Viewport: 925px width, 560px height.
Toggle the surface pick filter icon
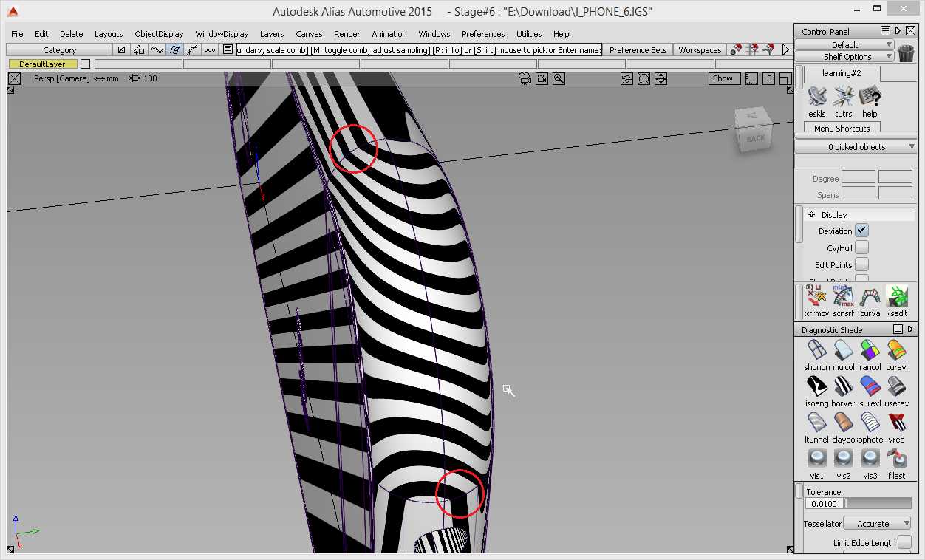(x=174, y=50)
